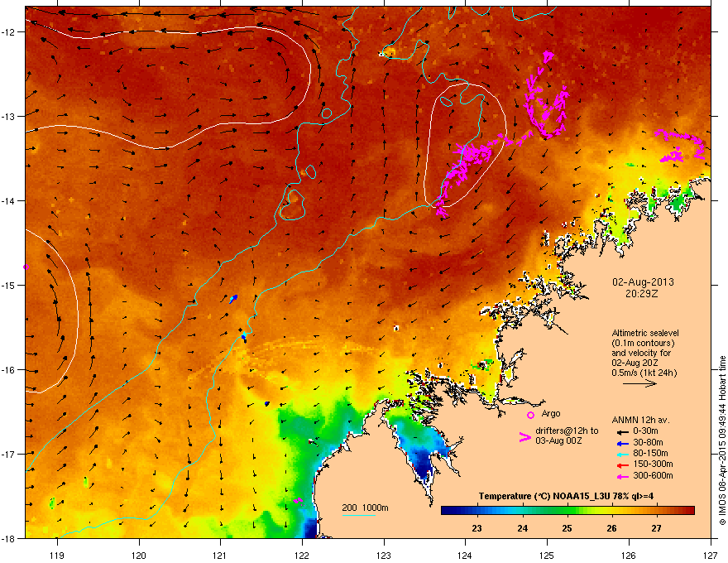Click the colorbar tick label '23'
The width and height of the screenshot is (728, 563).
(x=477, y=528)
